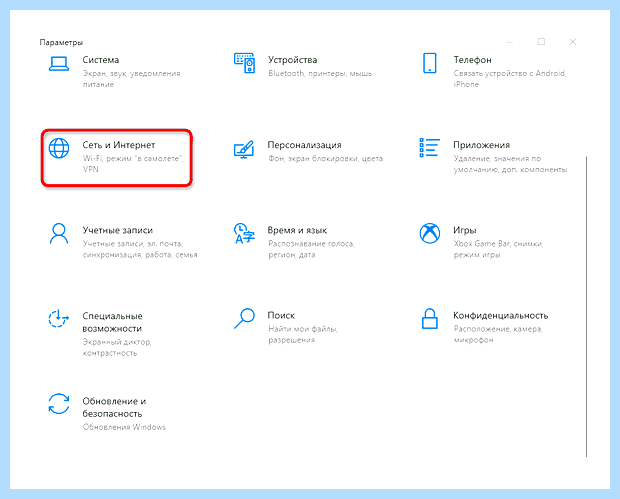
Task: Click the Time and Language icon
Action: tap(244, 234)
